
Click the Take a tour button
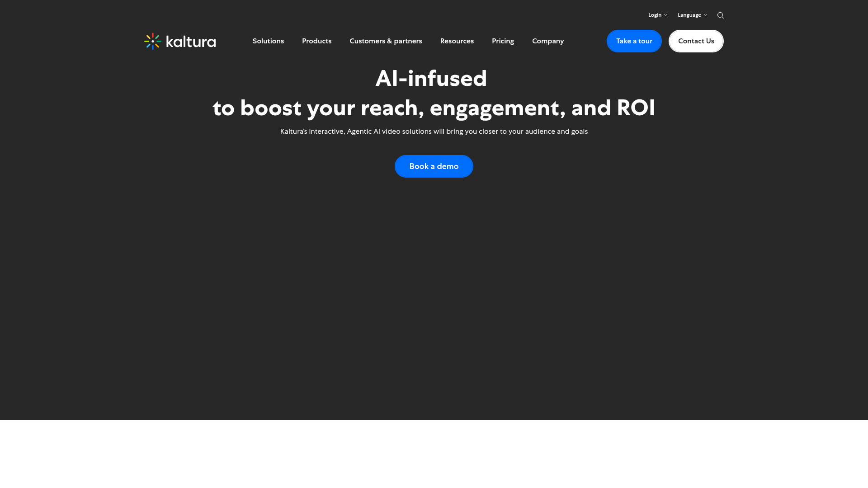pos(634,41)
